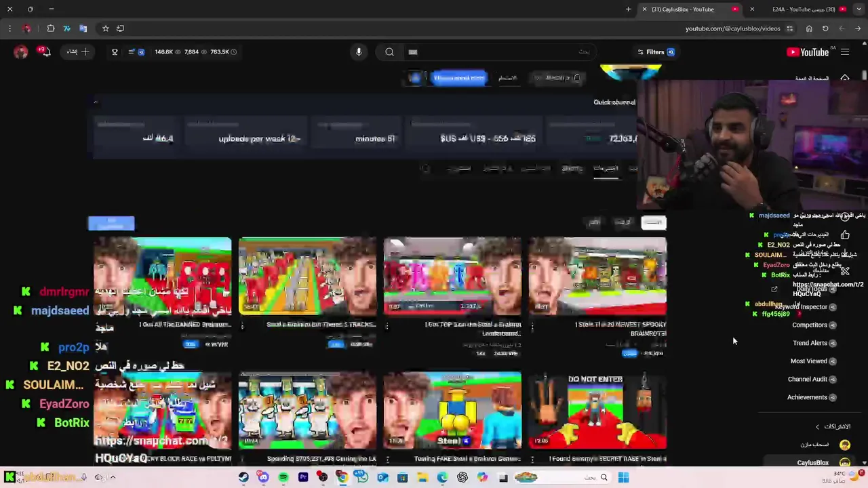
Task: Open Achievements in the sidebar
Action: coord(812,397)
